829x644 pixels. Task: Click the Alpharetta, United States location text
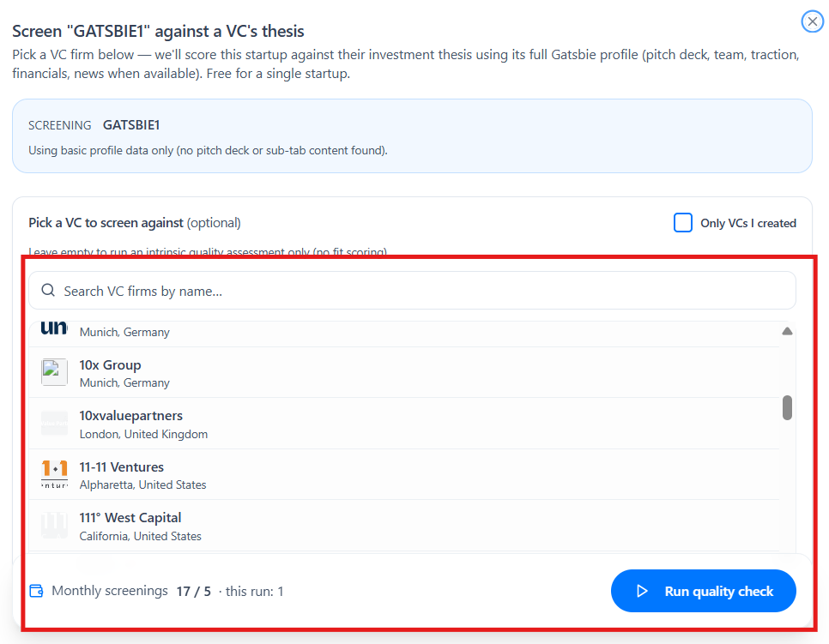142,485
